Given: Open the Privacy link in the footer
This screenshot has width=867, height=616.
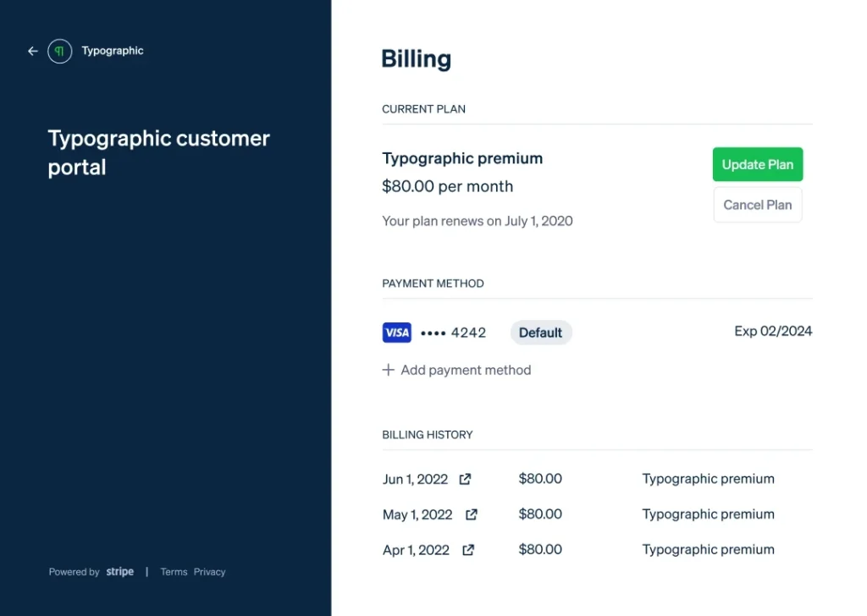Looking at the screenshot, I should pyautogui.click(x=209, y=572).
